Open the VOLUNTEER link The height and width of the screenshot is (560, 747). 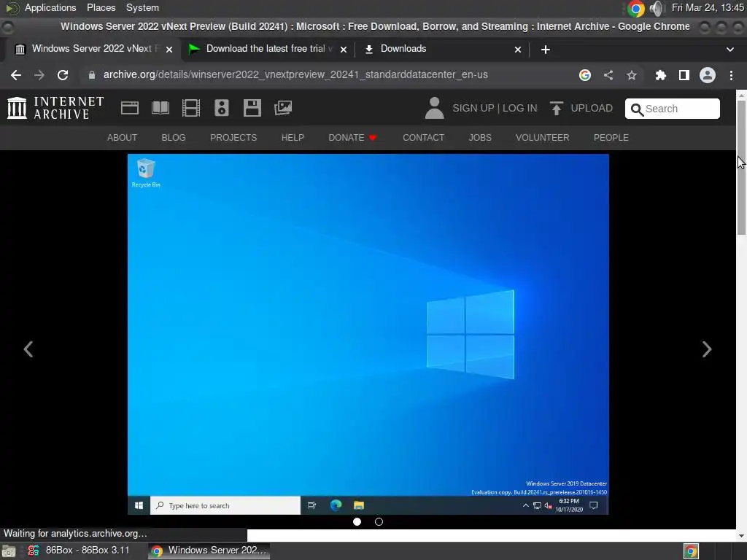click(x=543, y=138)
